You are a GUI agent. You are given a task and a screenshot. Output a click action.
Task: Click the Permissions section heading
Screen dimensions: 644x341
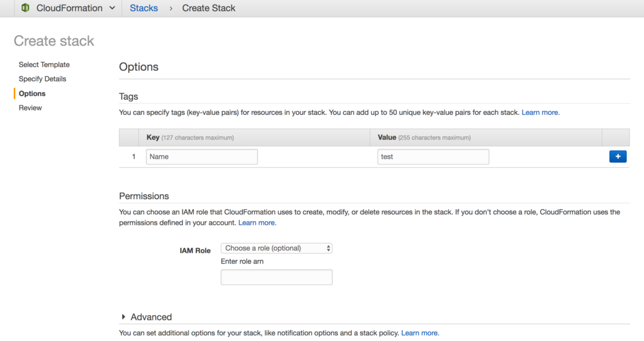144,196
